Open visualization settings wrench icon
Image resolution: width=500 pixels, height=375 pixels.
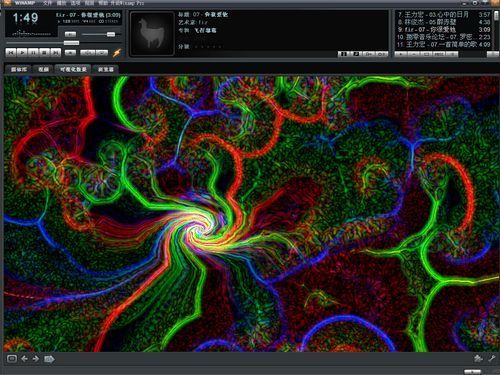coord(492,359)
